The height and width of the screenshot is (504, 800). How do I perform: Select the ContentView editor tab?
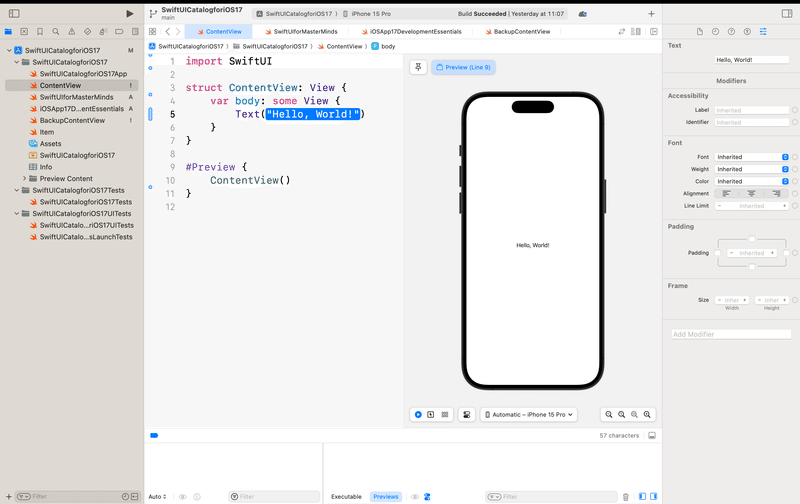[219, 32]
